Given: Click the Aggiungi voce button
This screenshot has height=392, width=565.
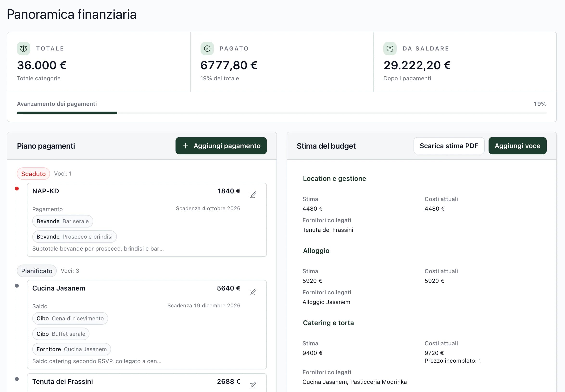Looking at the screenshot, I should [x=517, y=146].
